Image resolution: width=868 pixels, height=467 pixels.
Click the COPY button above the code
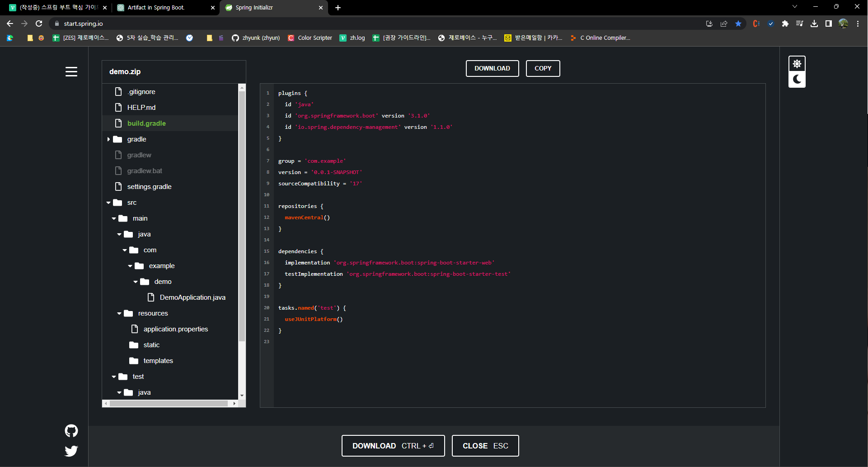[543, 68]
